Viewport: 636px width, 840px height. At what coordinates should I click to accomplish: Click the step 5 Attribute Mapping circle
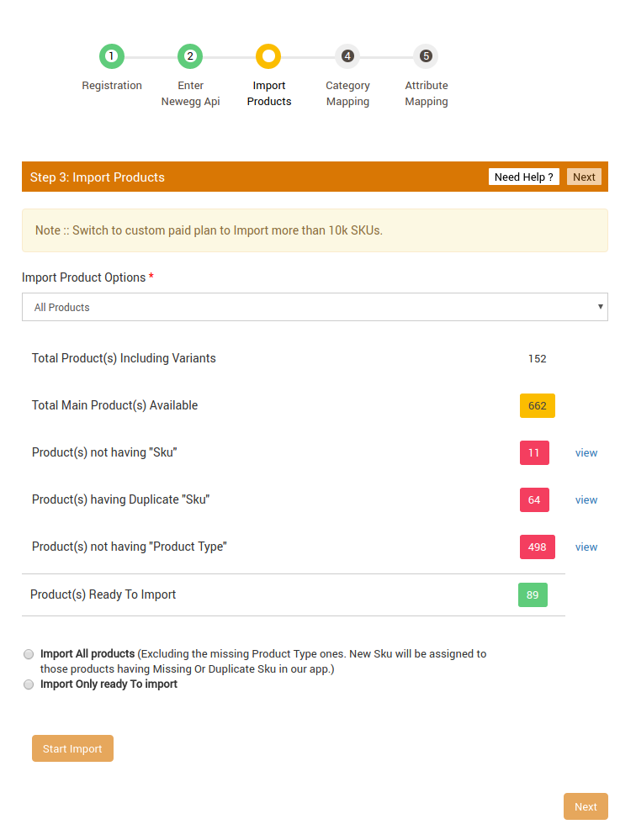426,57
